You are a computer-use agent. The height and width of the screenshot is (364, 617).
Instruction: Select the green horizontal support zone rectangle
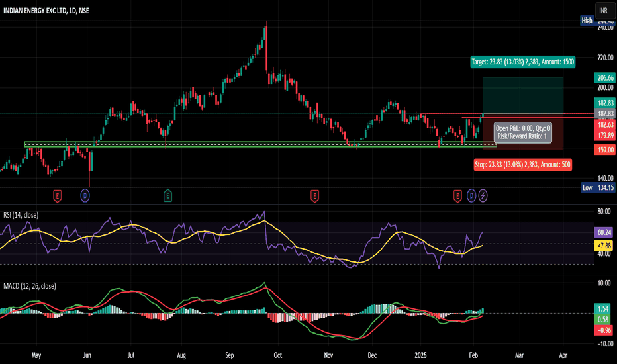(x=260, y=144)
